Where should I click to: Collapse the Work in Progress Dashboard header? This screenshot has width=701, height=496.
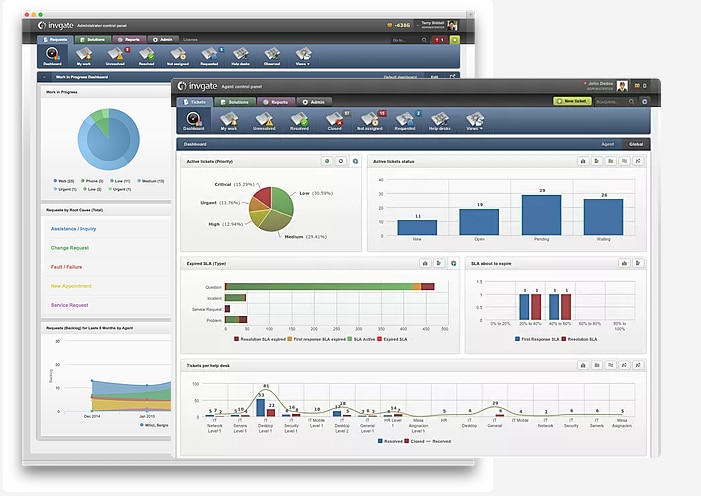(44, 77)
